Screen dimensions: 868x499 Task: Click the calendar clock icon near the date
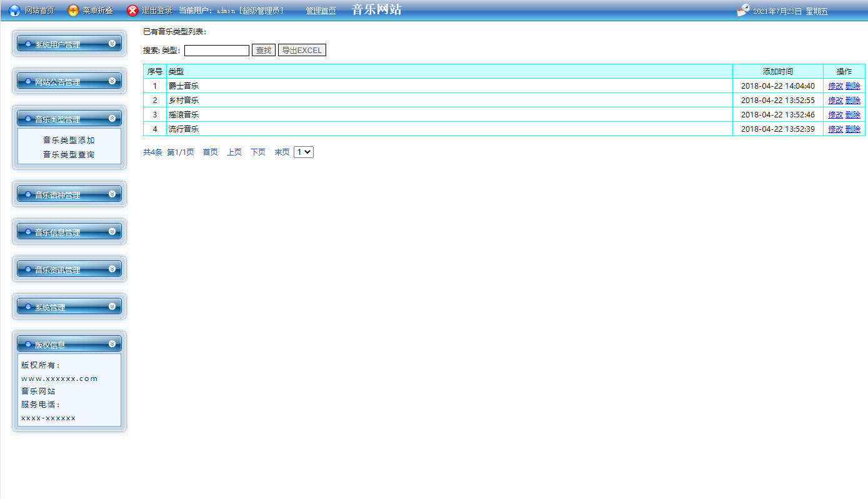click(x=743, y=10)
